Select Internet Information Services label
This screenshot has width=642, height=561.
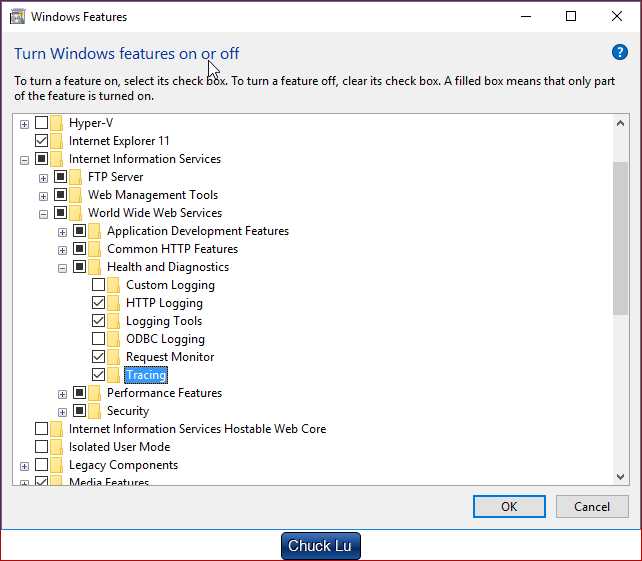145,159
